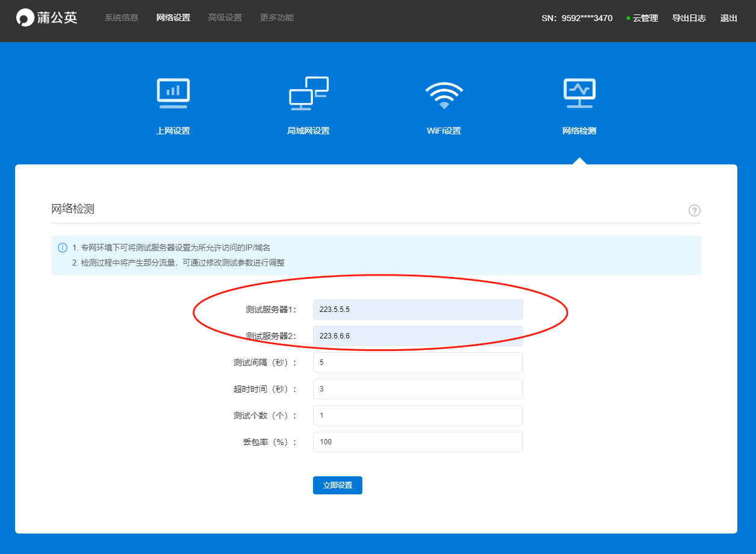Click the 测试服务器2： label

271,336
